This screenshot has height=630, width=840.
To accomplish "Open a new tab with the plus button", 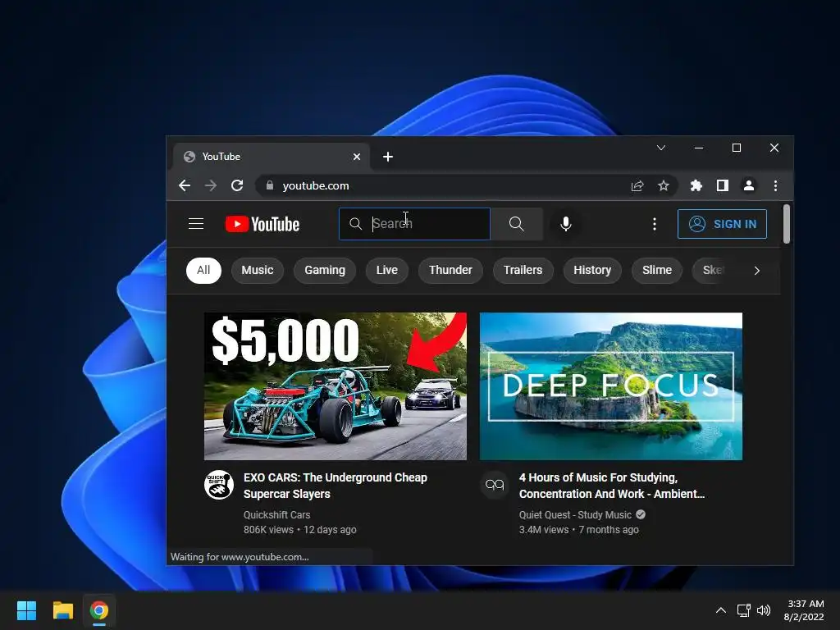I will tap(388, 157).
